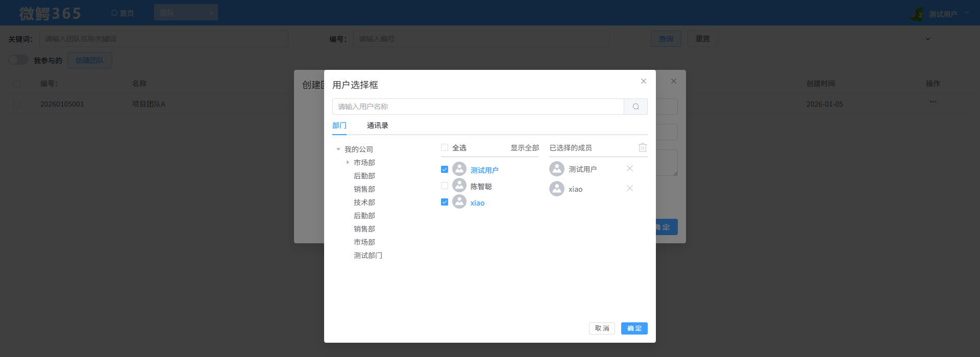Click team number 20260105001 cell
This screenshot has width=980, height=357.
pos(62,104)
